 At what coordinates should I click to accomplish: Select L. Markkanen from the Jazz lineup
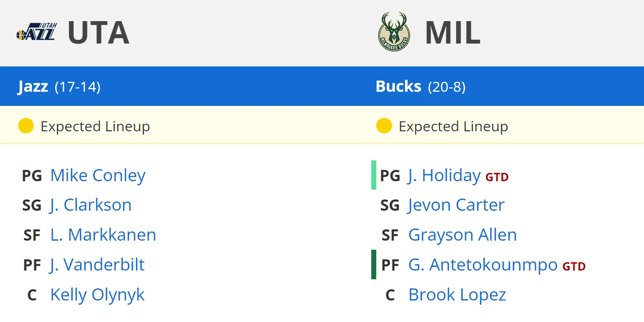point(103,235)
